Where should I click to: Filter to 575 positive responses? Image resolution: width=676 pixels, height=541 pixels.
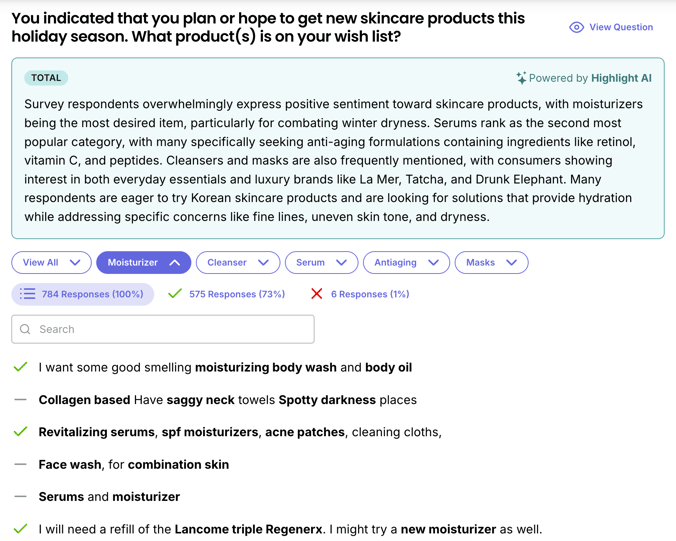[237, 294]
